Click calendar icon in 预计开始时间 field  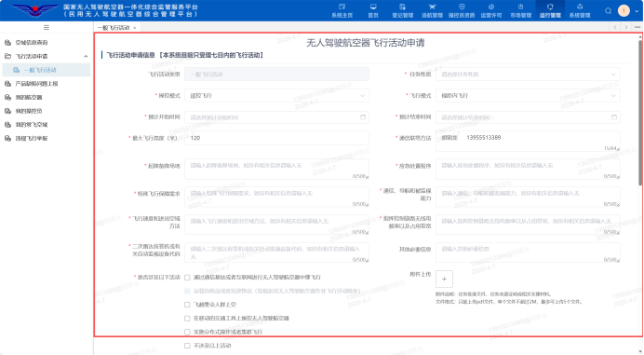363,117
